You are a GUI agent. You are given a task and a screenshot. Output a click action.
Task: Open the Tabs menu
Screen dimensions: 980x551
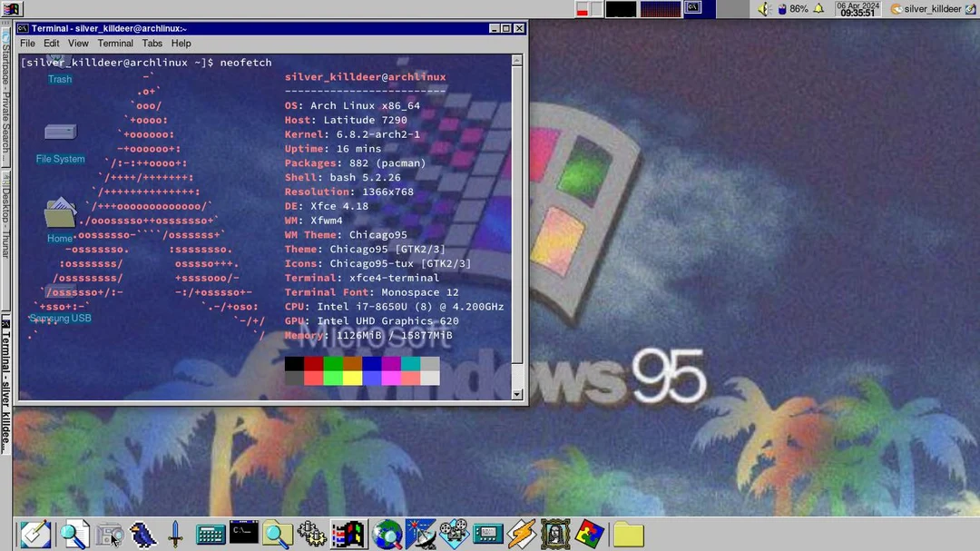point(152,44)
